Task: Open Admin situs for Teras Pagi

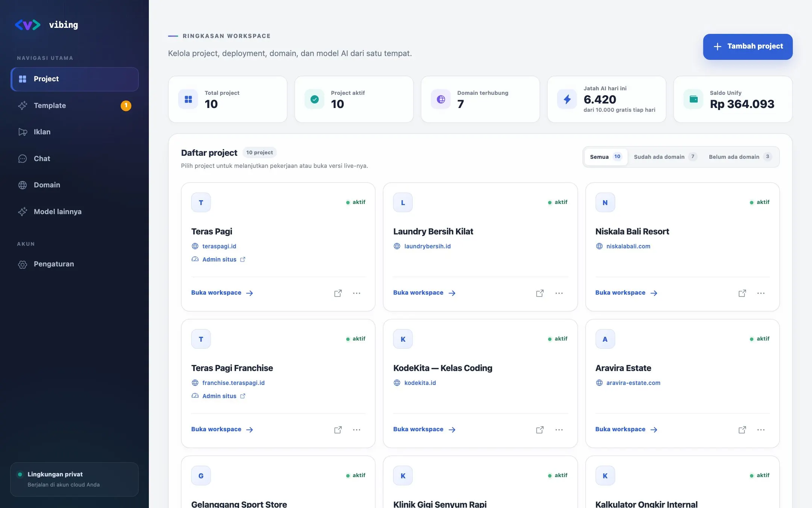Action: click(x=220, y=260)
